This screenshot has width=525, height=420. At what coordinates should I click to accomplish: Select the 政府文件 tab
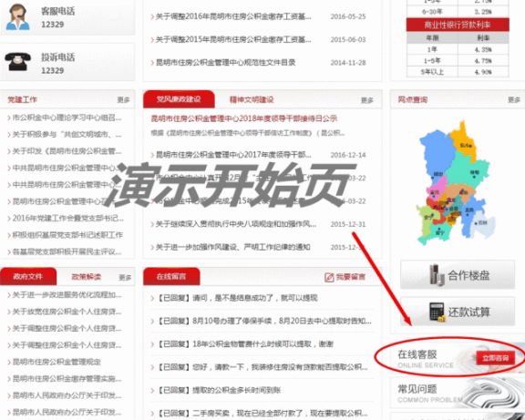[x=28, y=276]
